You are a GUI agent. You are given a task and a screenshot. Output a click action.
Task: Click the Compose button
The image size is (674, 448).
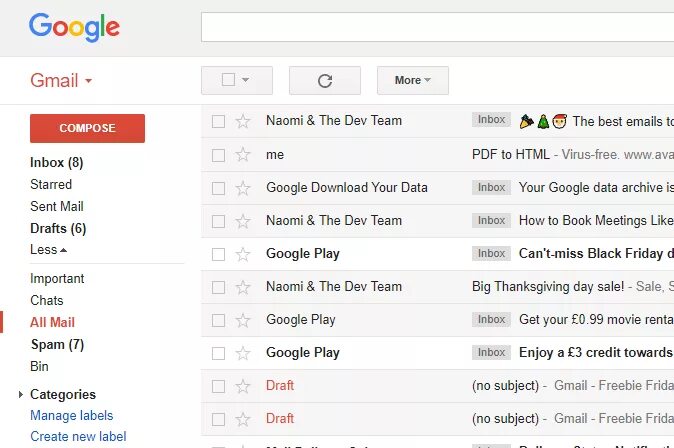tap(87, 128)
